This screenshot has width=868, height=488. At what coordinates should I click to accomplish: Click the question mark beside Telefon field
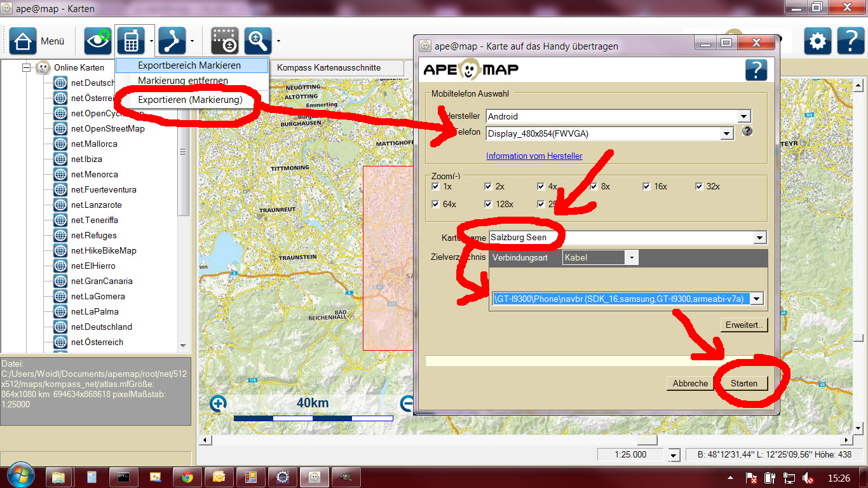(x=747, y=132)
